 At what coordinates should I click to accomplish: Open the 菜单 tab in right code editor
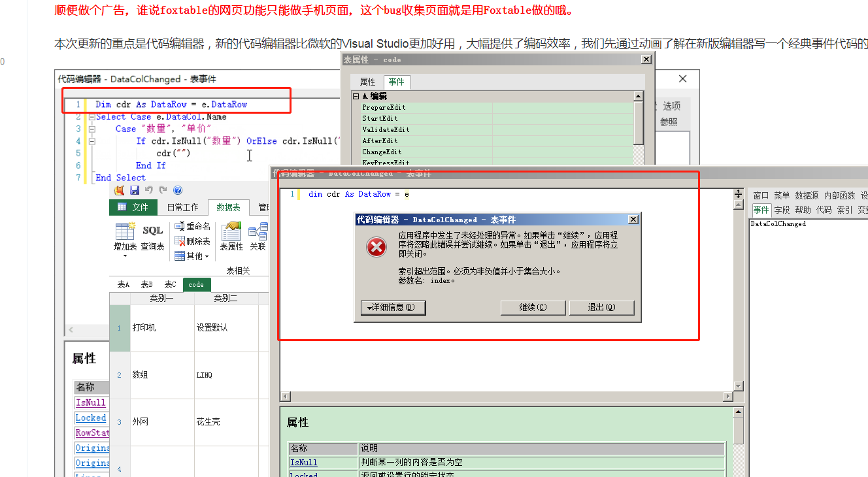(782, 195)
